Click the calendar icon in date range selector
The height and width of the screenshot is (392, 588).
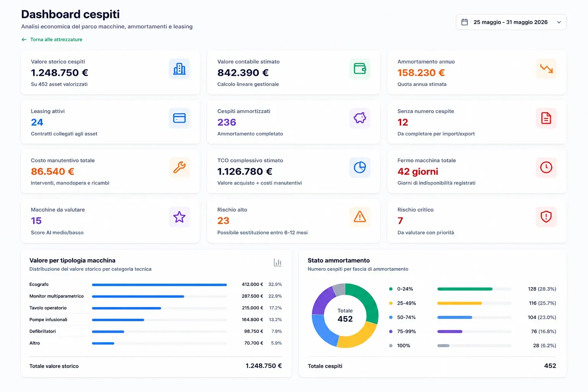pyautogui.click(x=464, y=22)
